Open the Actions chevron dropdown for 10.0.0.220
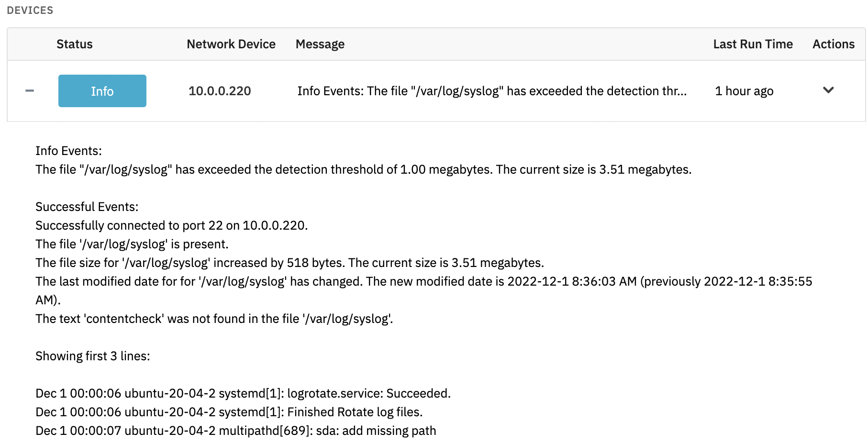The image size is (868, 444). pyautogui.click(x=828, y=90)
